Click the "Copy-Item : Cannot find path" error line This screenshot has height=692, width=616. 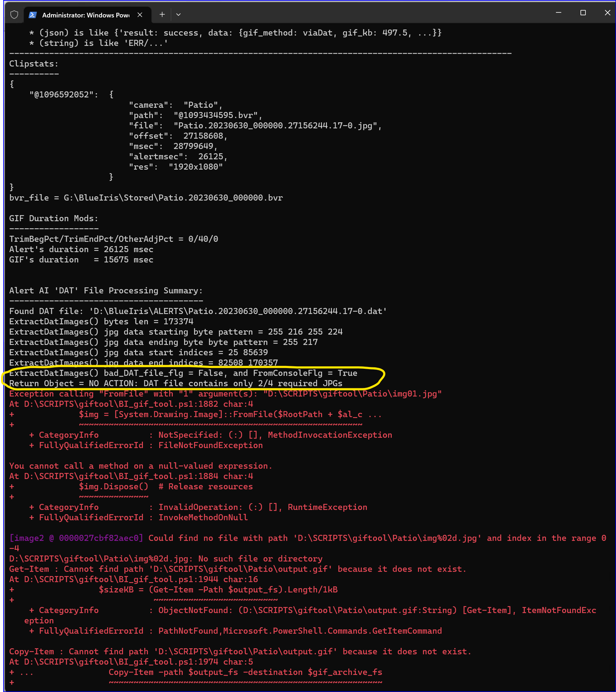(x=240, y=651)
